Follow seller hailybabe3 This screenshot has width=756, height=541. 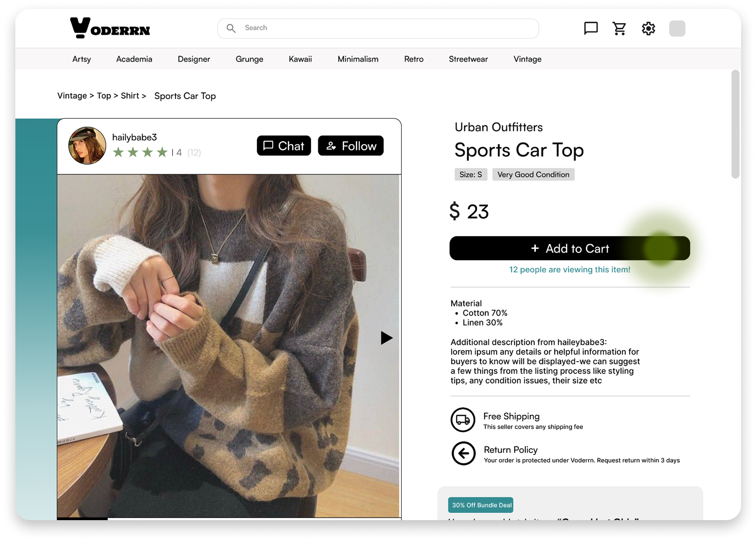pyautogui.click(x=350, y=146)
